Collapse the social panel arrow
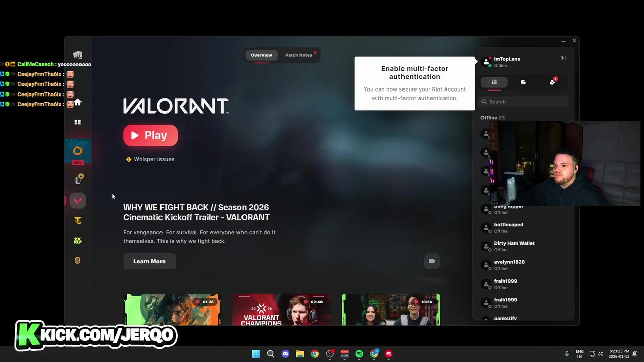 563,58
